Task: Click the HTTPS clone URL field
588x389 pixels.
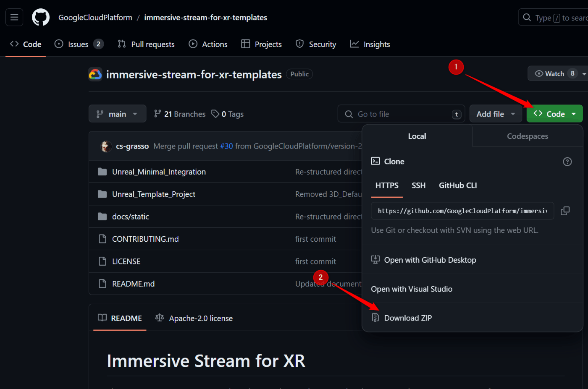Action: (x=462, y=211)
